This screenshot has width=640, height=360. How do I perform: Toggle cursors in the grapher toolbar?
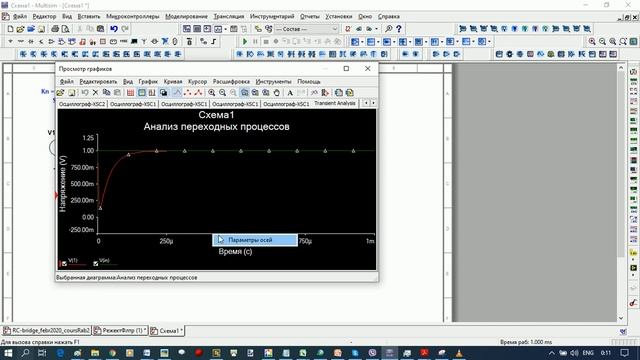pyautogui.click(x=152, y=93)
